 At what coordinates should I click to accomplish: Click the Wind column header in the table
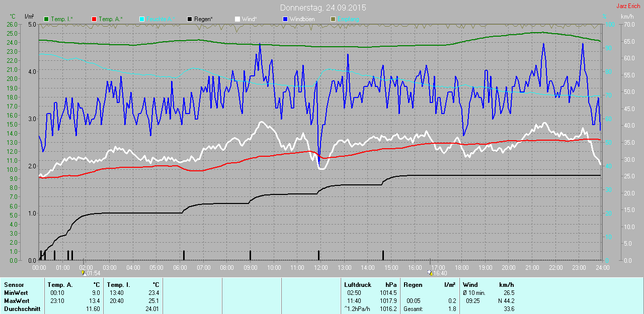tap(470, 285)
